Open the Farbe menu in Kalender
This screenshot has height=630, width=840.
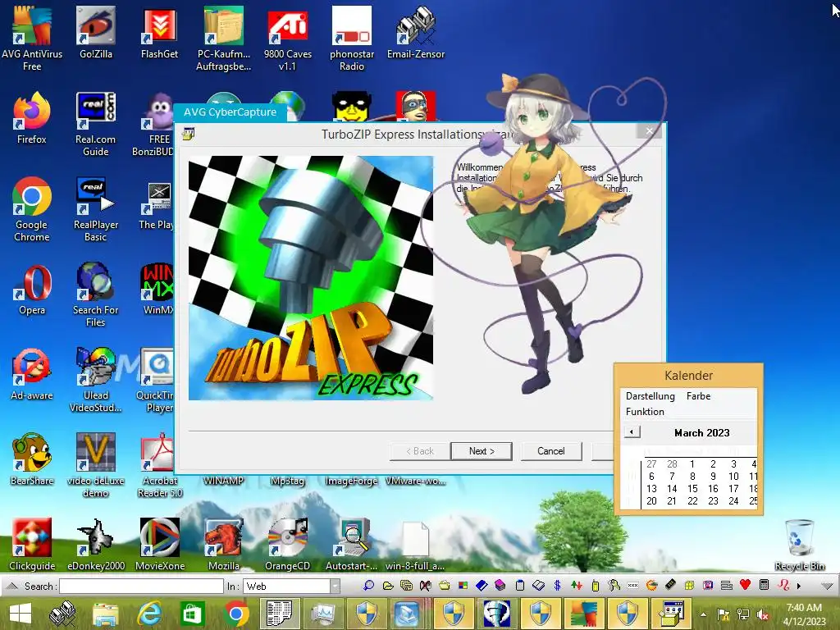[698, 396]
